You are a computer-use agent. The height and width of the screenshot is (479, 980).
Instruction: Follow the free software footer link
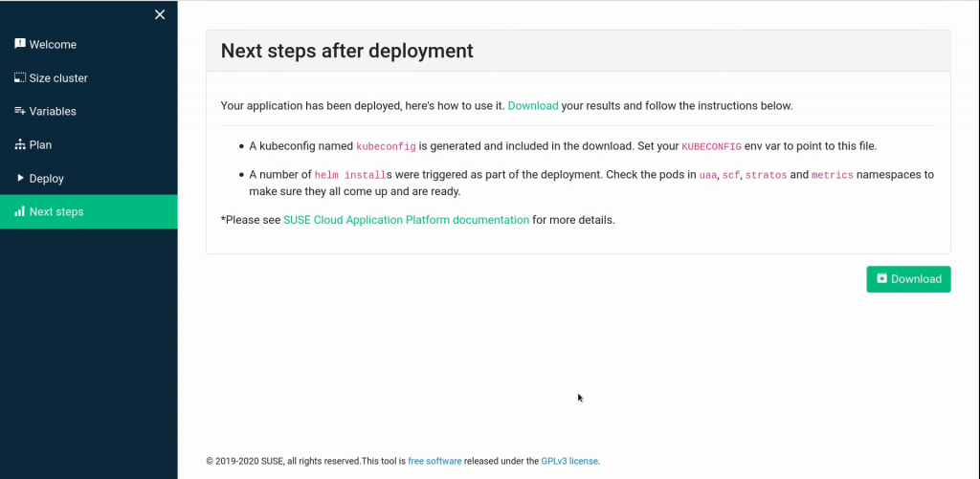point(434,461)
